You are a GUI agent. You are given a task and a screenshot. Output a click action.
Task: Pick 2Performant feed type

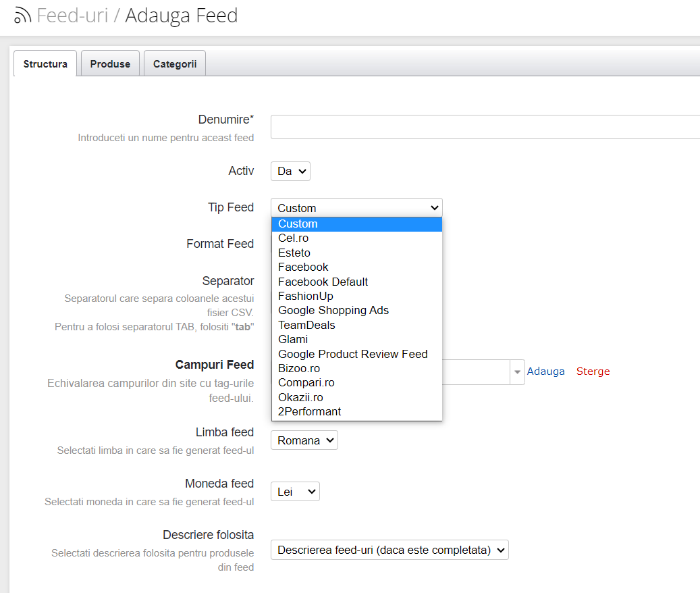click(310, 412)
